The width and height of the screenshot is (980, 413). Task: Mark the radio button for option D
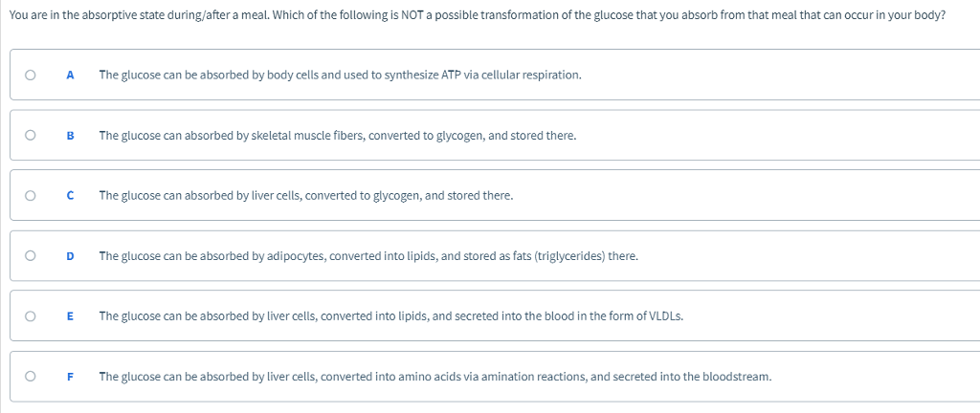point(32,256)
